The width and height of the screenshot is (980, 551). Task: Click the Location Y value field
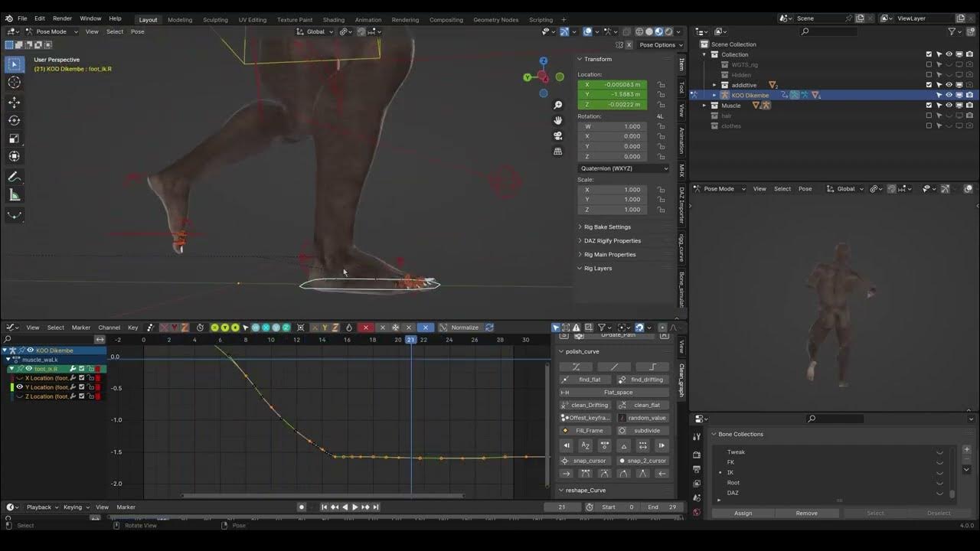point(612,95)
